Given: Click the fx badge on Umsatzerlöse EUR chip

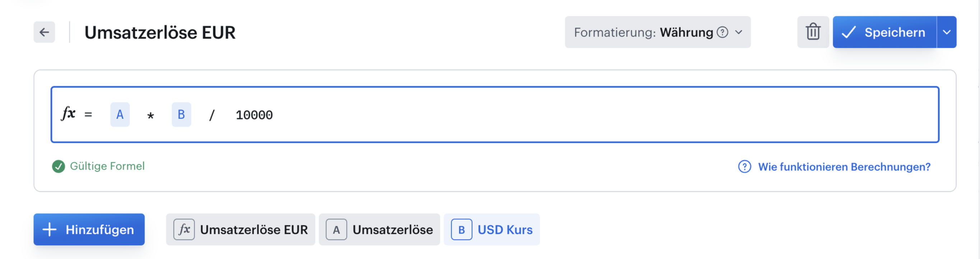Looking at the screenshot, I should coord(184,229).
